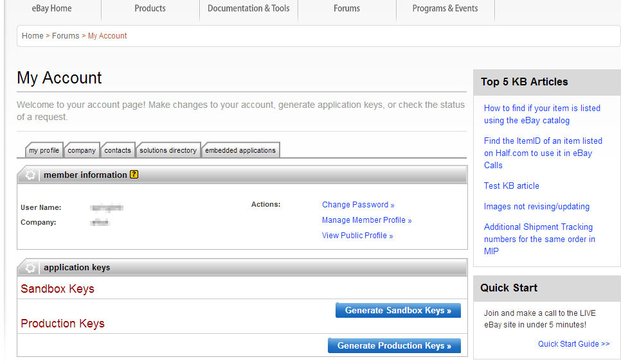
Task: Click Generate Production Keys button
Action: tap(394, 345)
